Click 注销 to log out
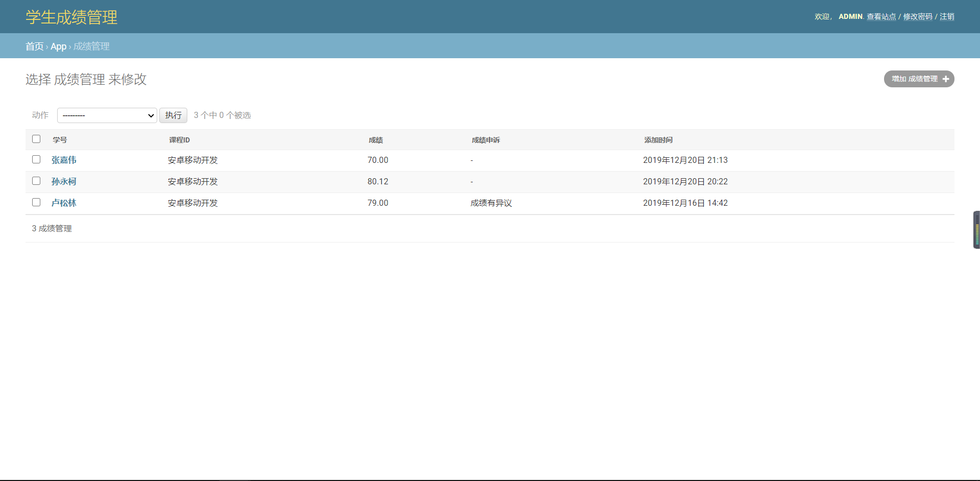The image size is (980, 481). pos(947,17)
